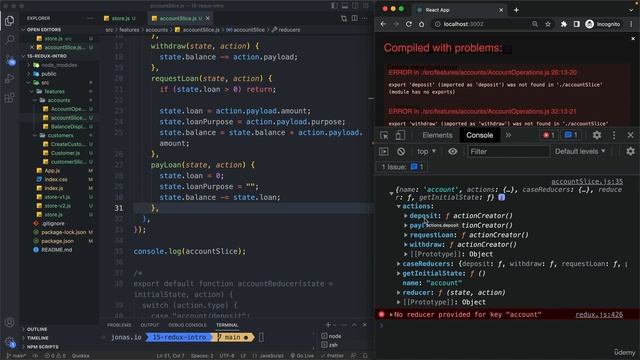This screenshot has width=640, height=360.
Task: Open the DEBUG CONSOLE panel tab
Action: 187,325
